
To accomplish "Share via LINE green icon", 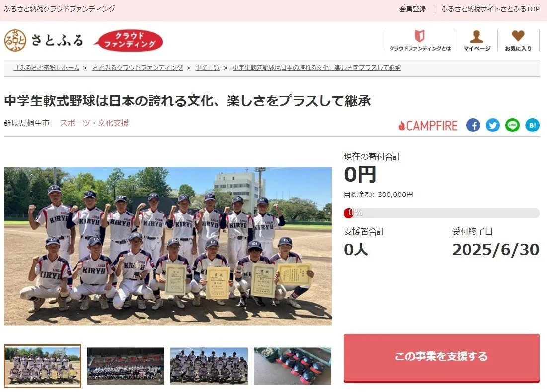I will pyautogui.click(x=512, y=125).
